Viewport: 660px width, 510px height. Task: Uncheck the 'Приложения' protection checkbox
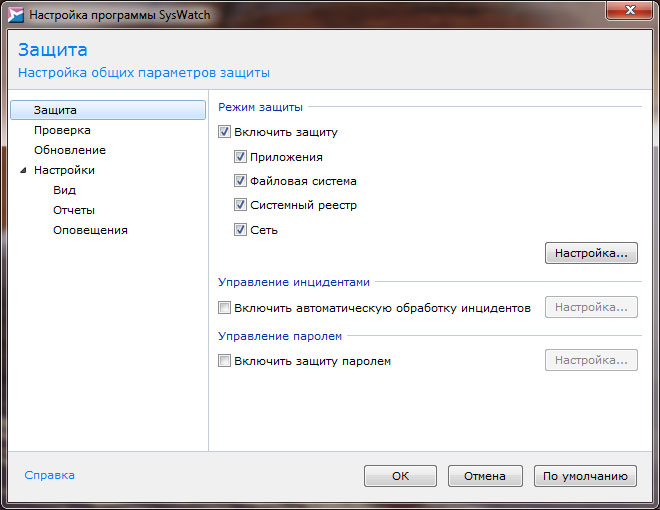coord(240,157)
